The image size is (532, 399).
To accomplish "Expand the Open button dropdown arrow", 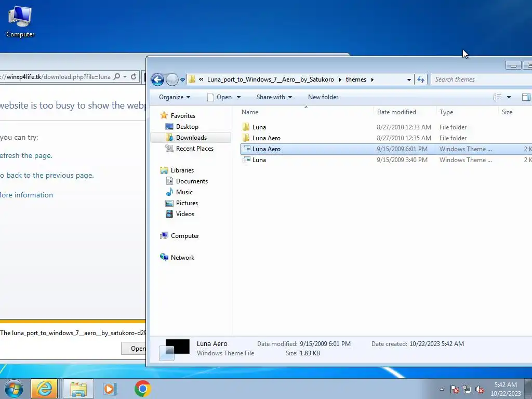I will point(238,97).
